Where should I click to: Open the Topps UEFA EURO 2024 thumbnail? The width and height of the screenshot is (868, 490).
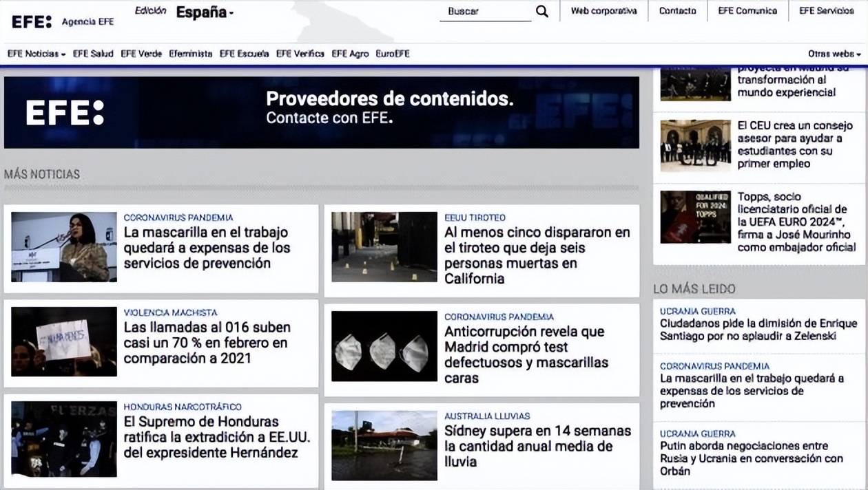pos(696,217)
